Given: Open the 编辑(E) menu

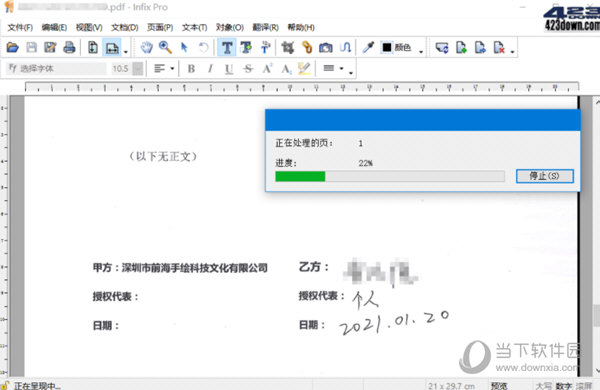Looking at the screenshot, I should (54, 27).
